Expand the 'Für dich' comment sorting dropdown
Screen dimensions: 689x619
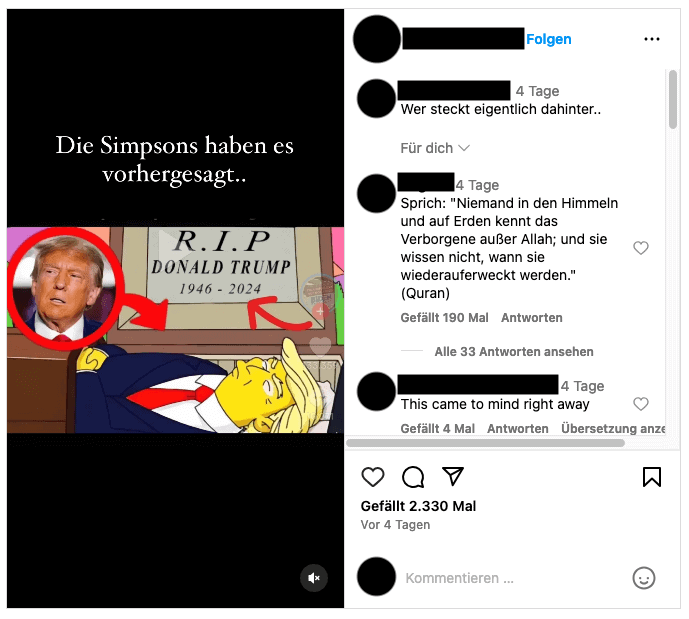435,148
